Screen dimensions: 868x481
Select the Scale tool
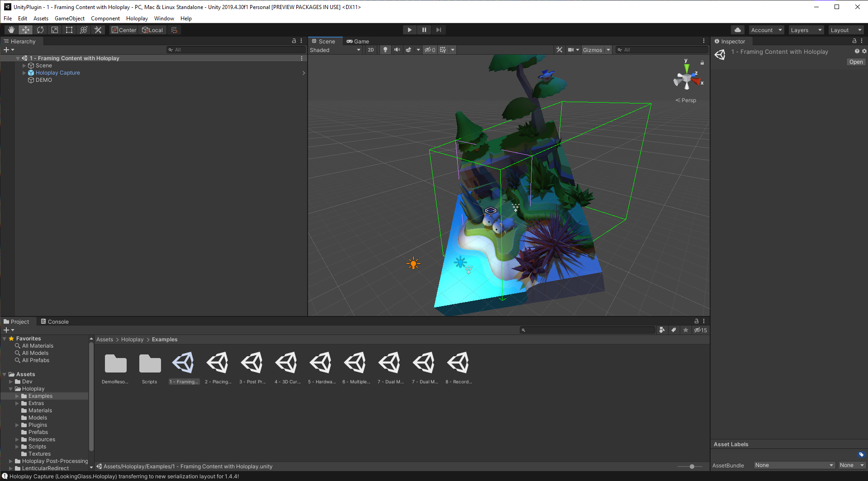click(x=55, y=30)
